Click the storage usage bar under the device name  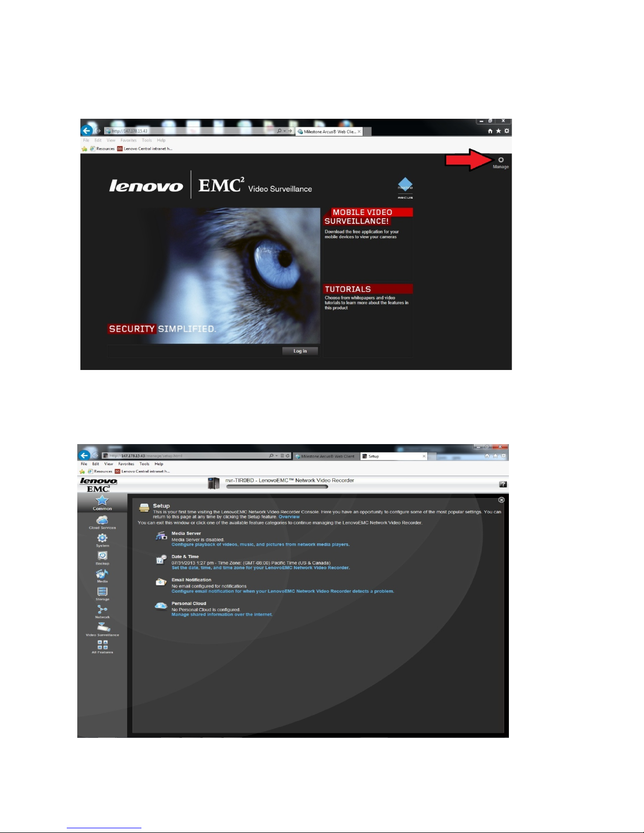coord(277,487)
